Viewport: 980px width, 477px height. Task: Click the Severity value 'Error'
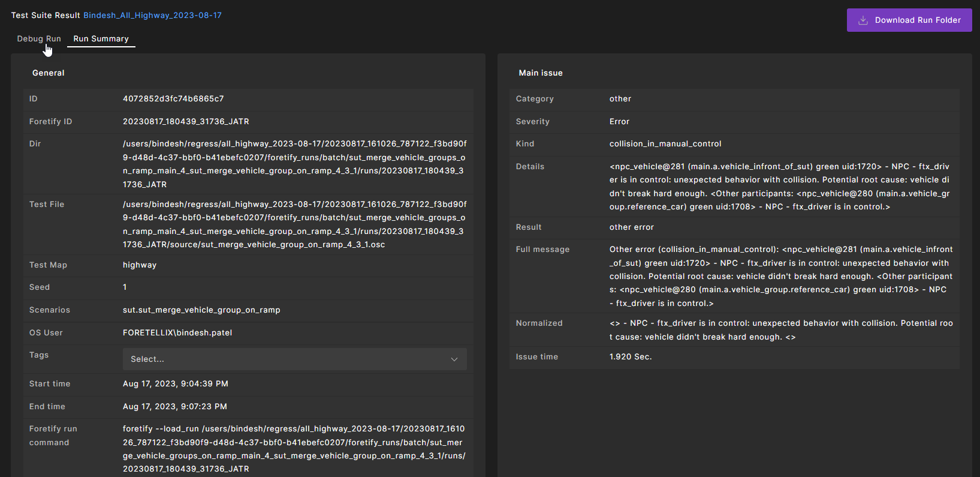pyautogui.click(x=619, y=122)
